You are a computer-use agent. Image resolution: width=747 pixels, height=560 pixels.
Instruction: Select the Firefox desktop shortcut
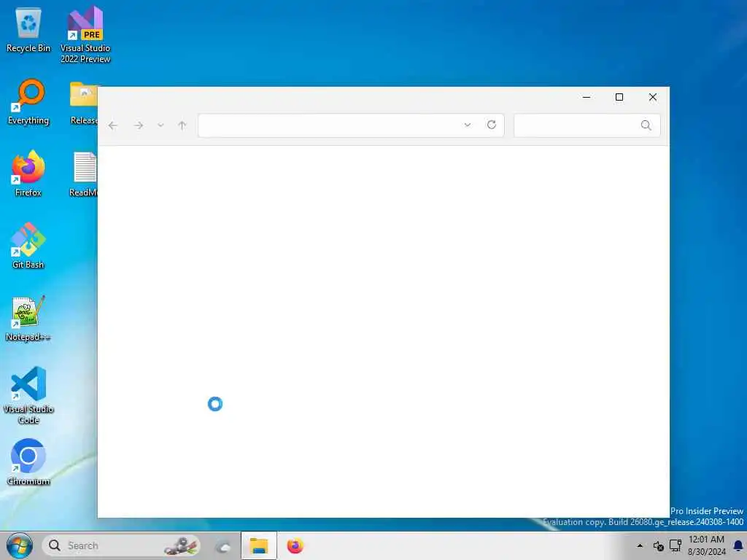[x=28, y=174]
